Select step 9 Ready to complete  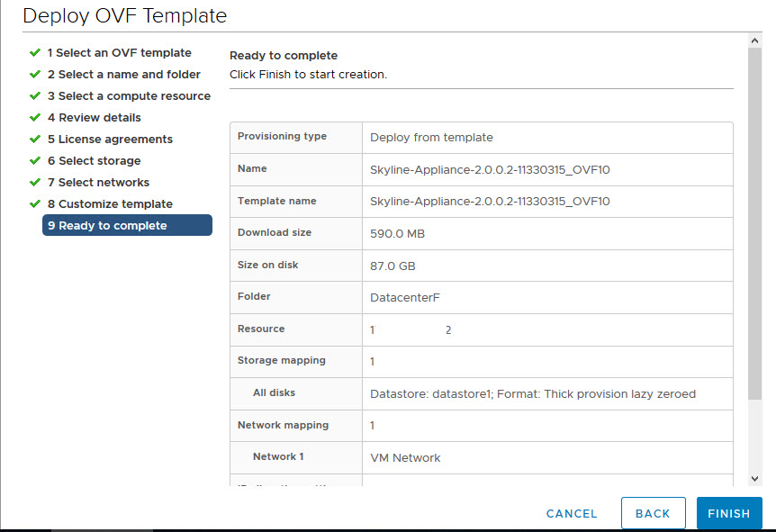click(127, 225)
